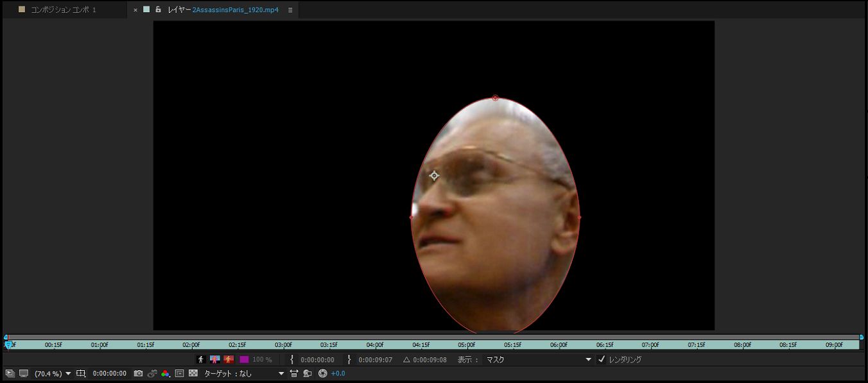Click the pixel aspect ratio correction icon

294,373
